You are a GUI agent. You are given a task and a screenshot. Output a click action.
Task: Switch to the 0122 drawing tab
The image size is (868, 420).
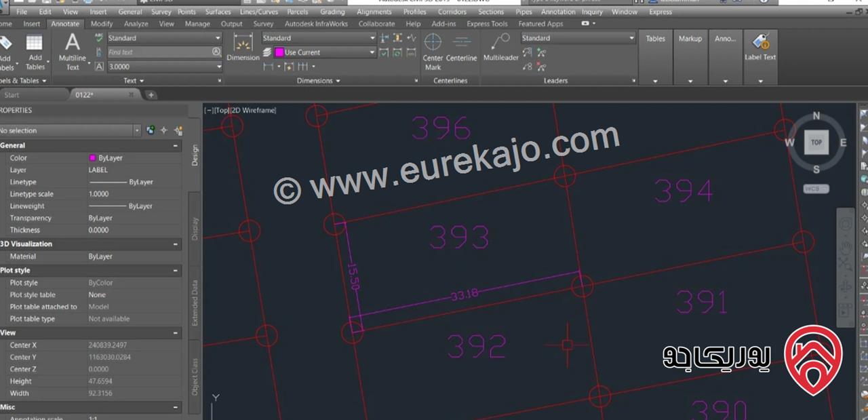coord(105,95)
